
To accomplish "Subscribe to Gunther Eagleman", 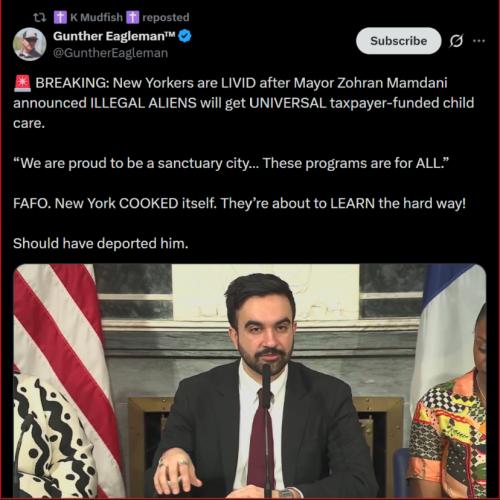I will point(399,41).
